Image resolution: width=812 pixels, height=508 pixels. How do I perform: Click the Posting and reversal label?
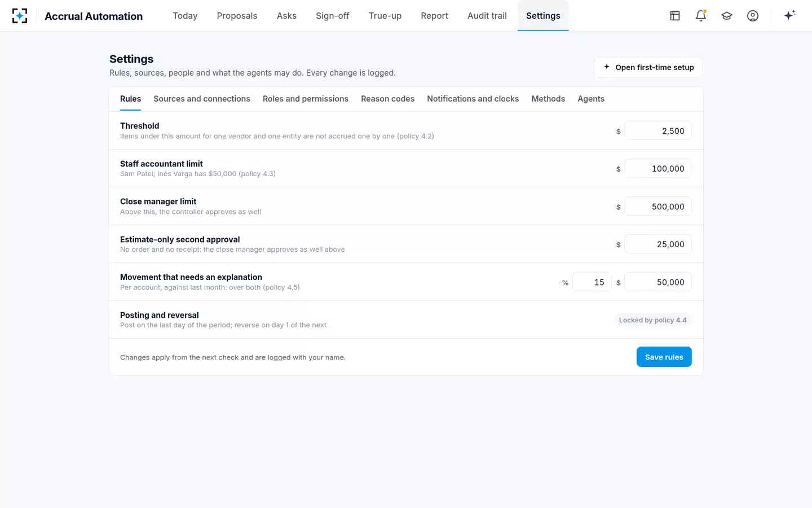tap(160, 315)
